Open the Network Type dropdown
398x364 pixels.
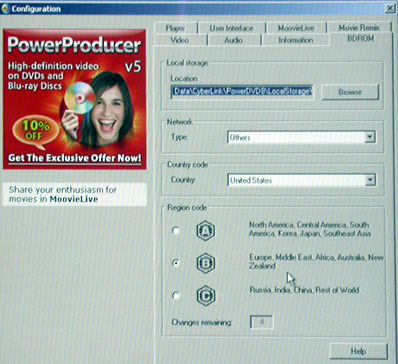(x=301, y=137)
